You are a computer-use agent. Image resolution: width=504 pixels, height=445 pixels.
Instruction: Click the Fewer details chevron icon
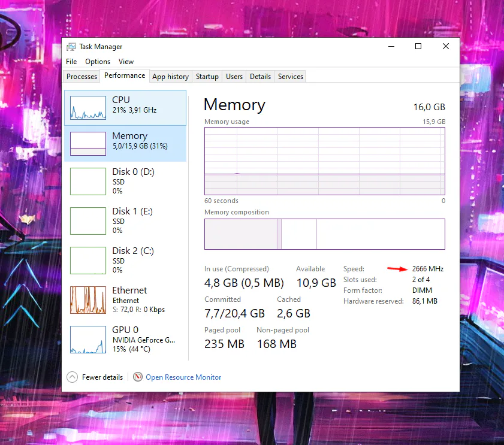point(73,377)
